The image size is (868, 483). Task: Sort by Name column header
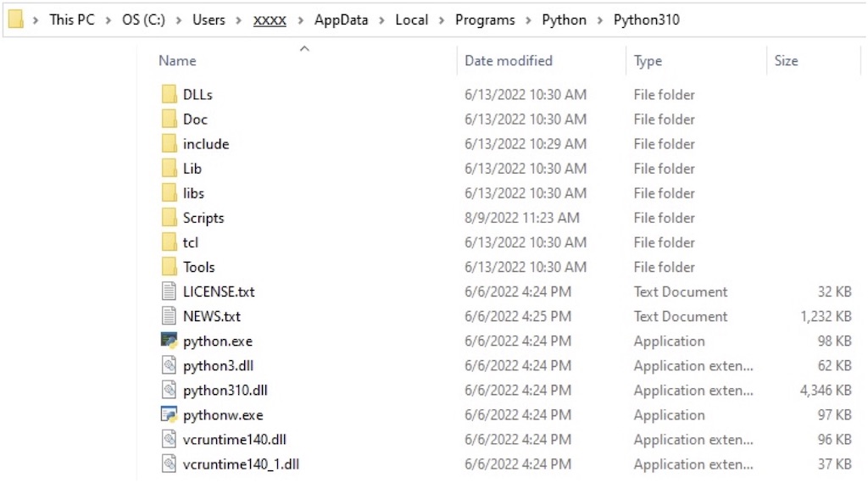point(177,61)
